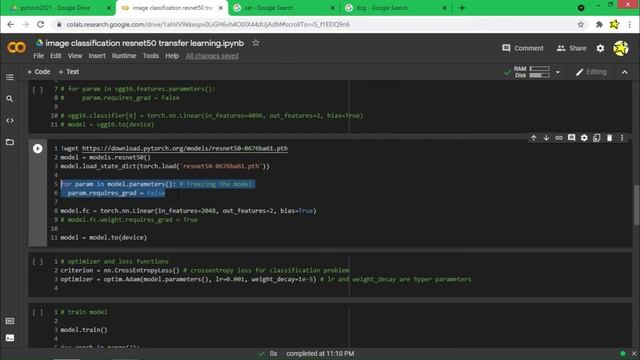Add a comment to the cell
The width and height of the screenshot is (640, 360).
pos(571,138)
